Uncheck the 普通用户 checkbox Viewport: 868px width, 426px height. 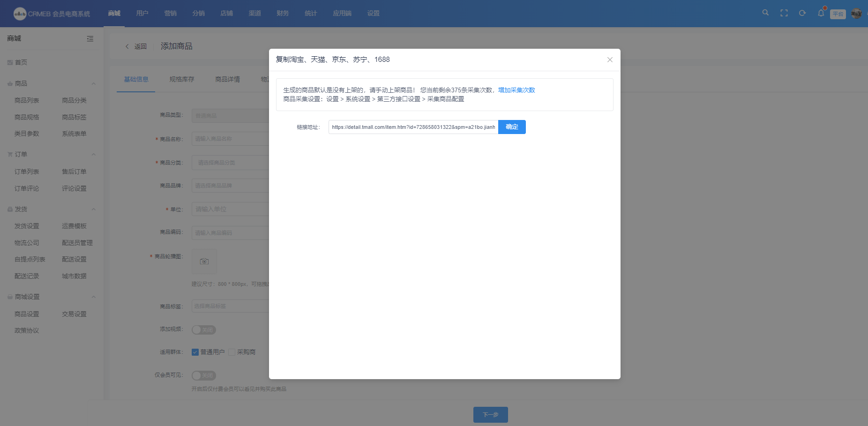click(195, 352)
